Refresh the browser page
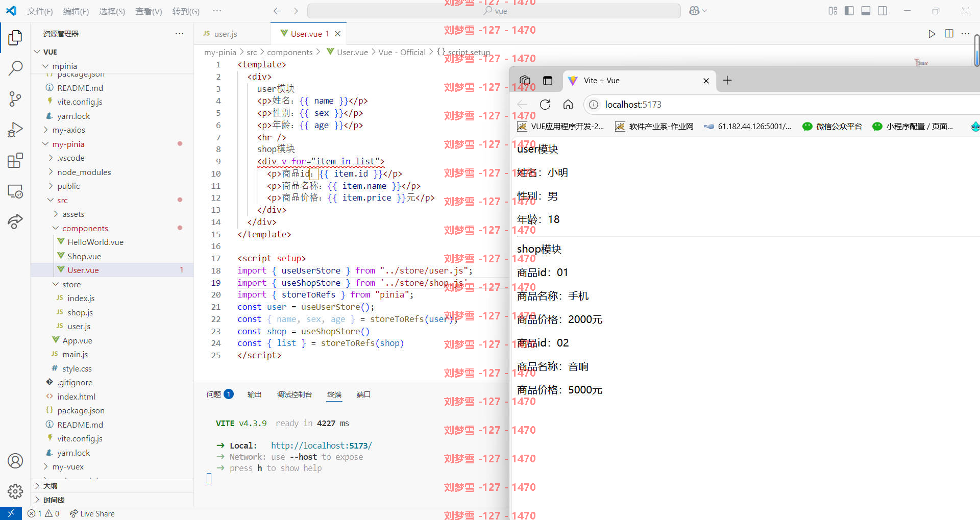Image resolution: width=980 pixels, height=520 pixels. tap(545, 105)
